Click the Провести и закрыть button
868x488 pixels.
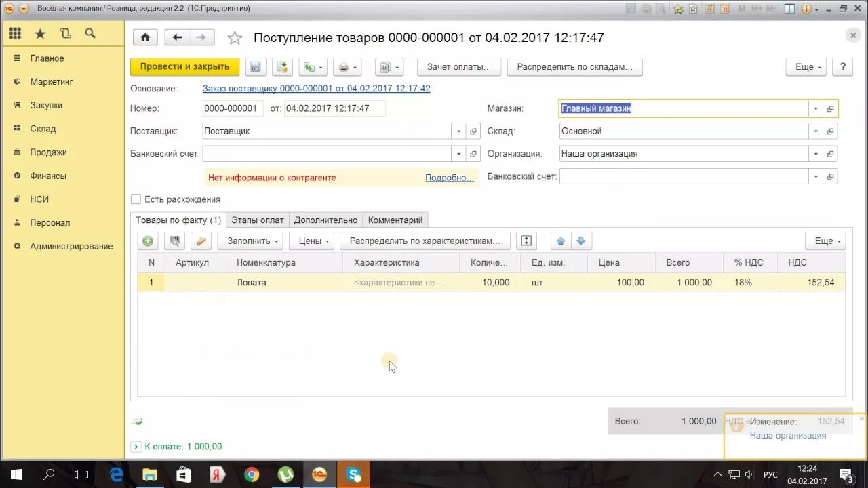click(x=184, y=67)
